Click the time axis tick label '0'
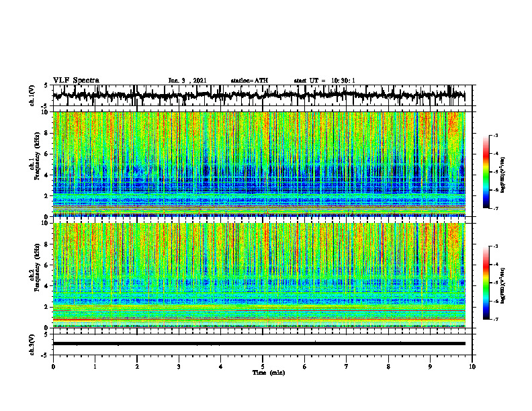Screen dimensions: 532x411 coord(53,367)
